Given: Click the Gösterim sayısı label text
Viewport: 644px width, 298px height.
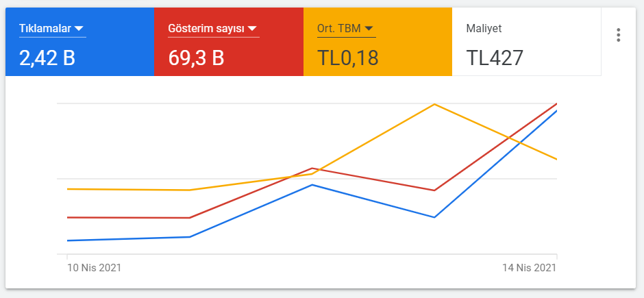Looking at the screenshot, I should [x=206, y=28].
